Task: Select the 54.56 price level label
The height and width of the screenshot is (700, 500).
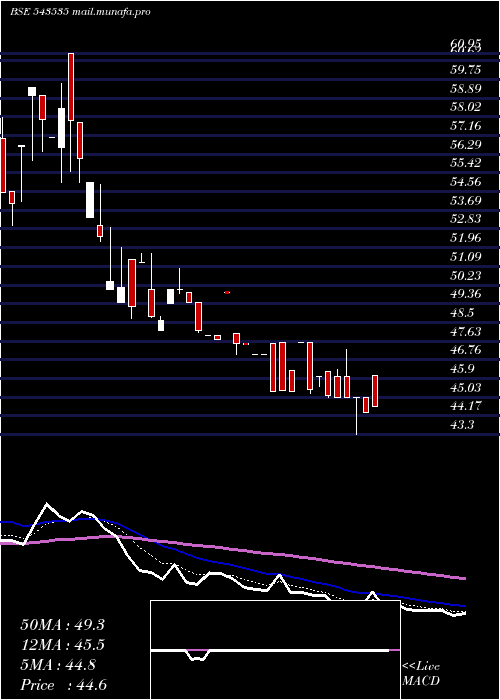Action: [x=466, y=182]
